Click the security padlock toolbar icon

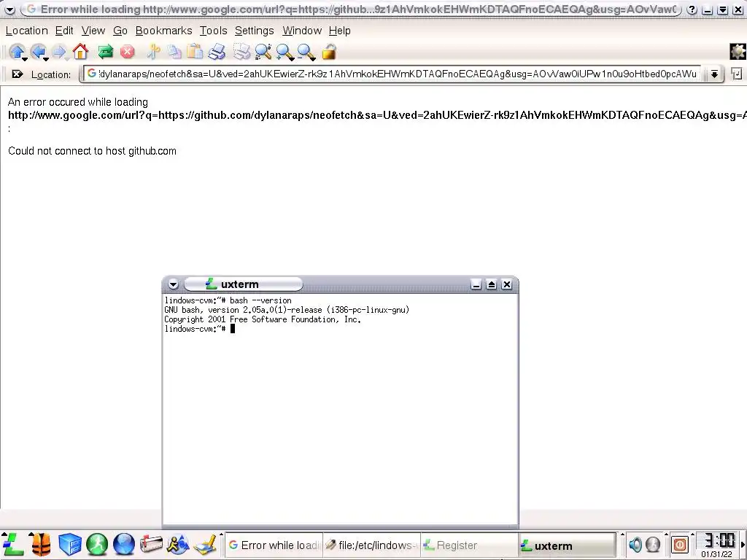point(329,52)
